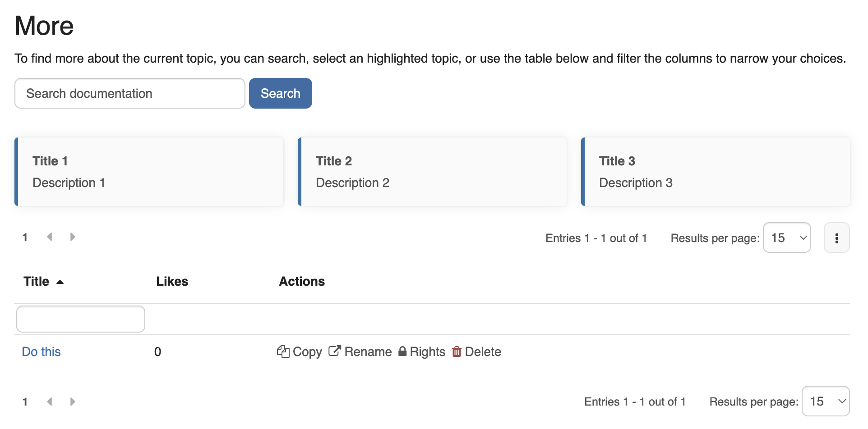
Task: Select the Title 1 topic card
Action: point(149,172)
